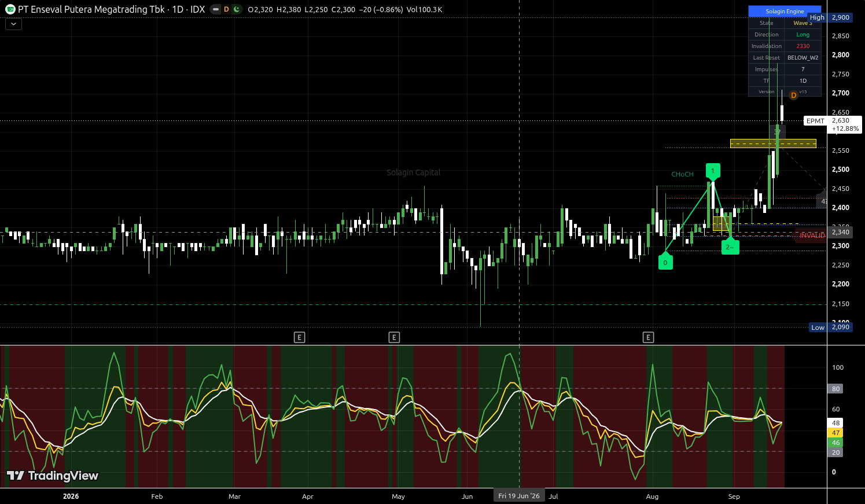Click the yellow 47 oscillator value label

tap(835, 433)
